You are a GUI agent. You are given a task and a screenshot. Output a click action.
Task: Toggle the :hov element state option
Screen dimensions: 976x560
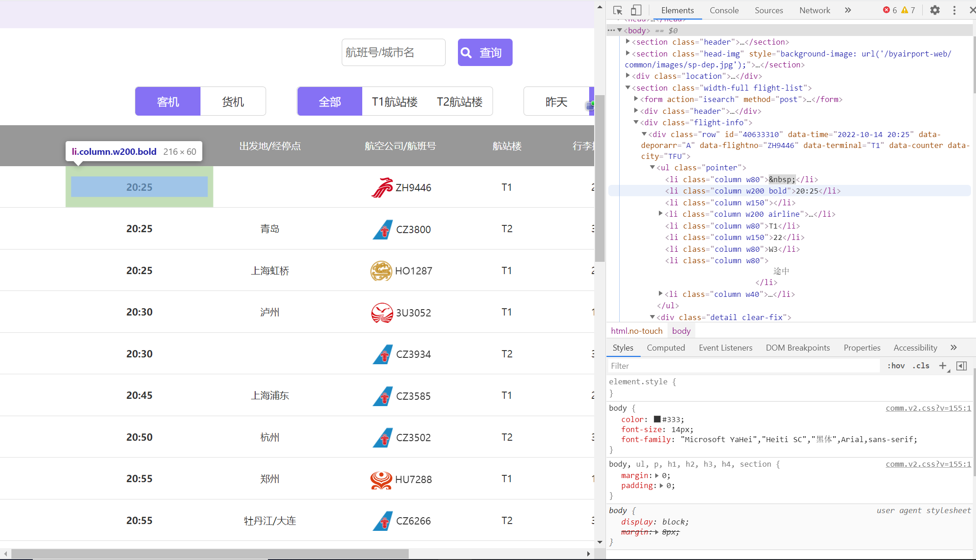pyautogui.click(x=896, y=366)
